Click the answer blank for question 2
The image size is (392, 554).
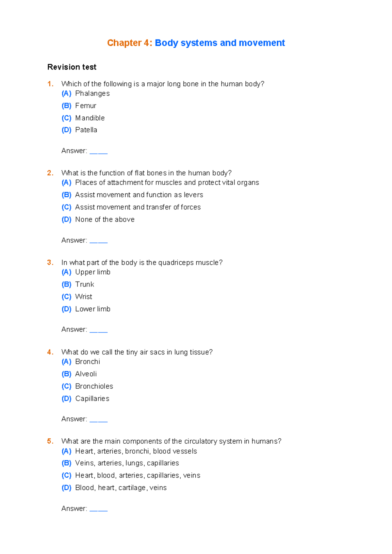pyautogui.click(x=98, y=241)
